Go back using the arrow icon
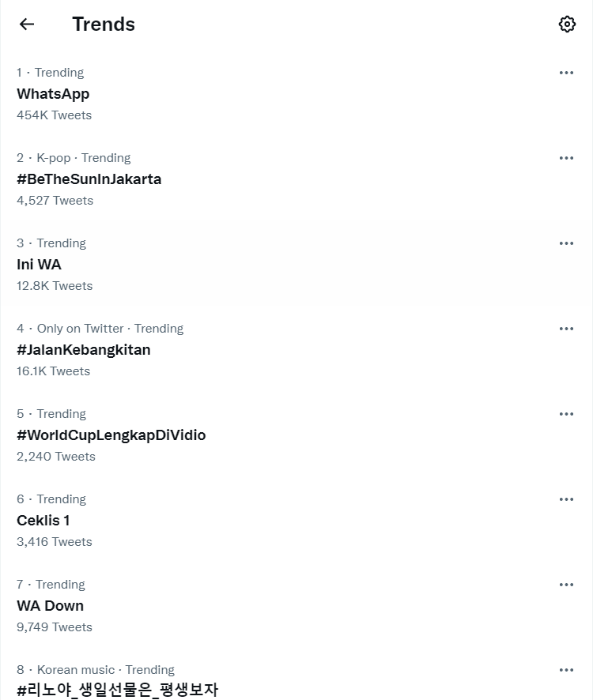This screenshot has height=700, width=593. click(27, 24)
